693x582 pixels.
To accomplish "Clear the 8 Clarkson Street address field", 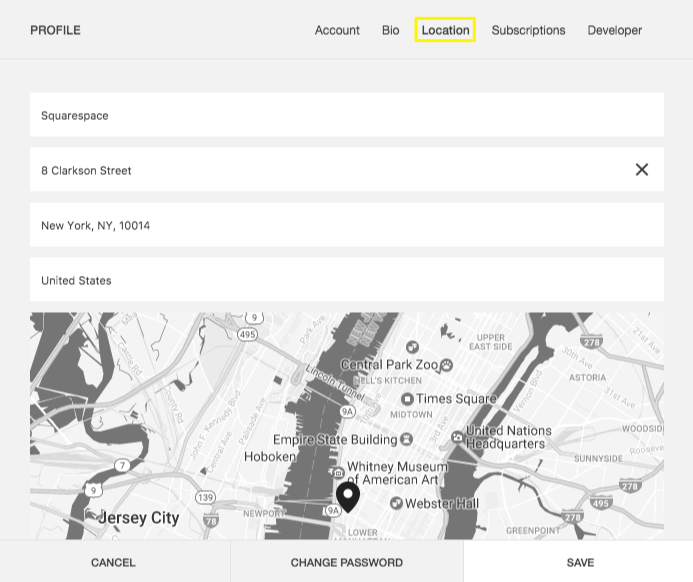I will tap(641, 170).
